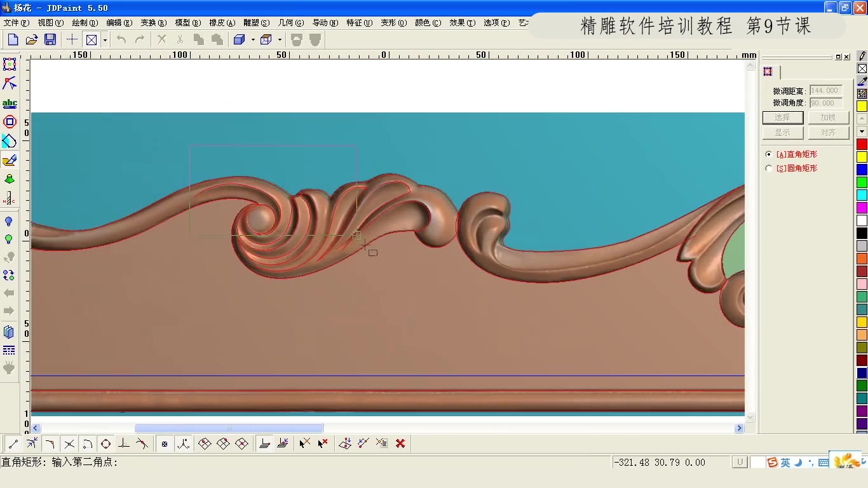Click the crossed-box view icon

pos(92,39)
